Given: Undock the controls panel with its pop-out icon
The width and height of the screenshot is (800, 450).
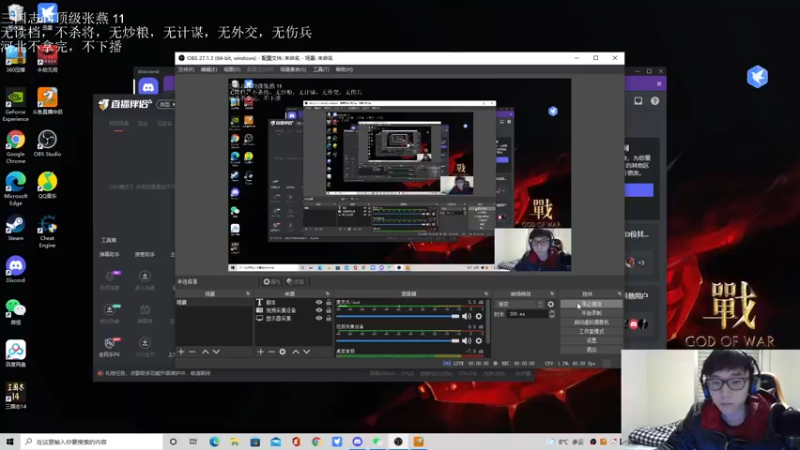Looking at the screenshot, I should [619, 294].
